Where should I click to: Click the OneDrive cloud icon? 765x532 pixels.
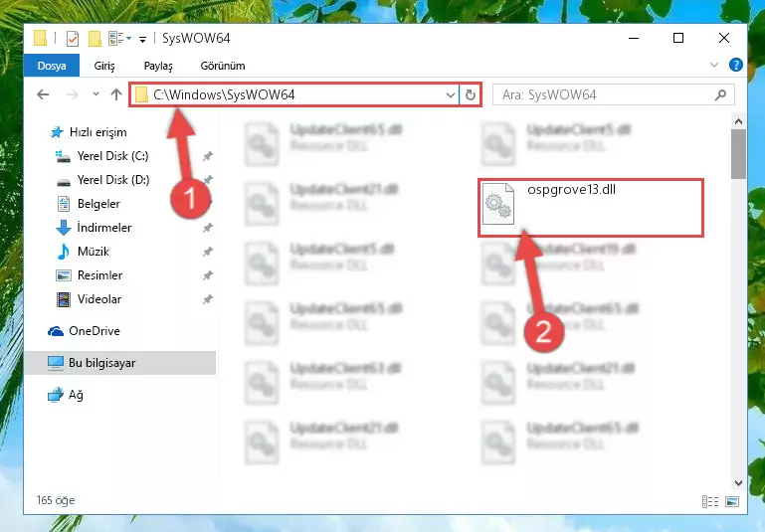[x=56, y=331]
